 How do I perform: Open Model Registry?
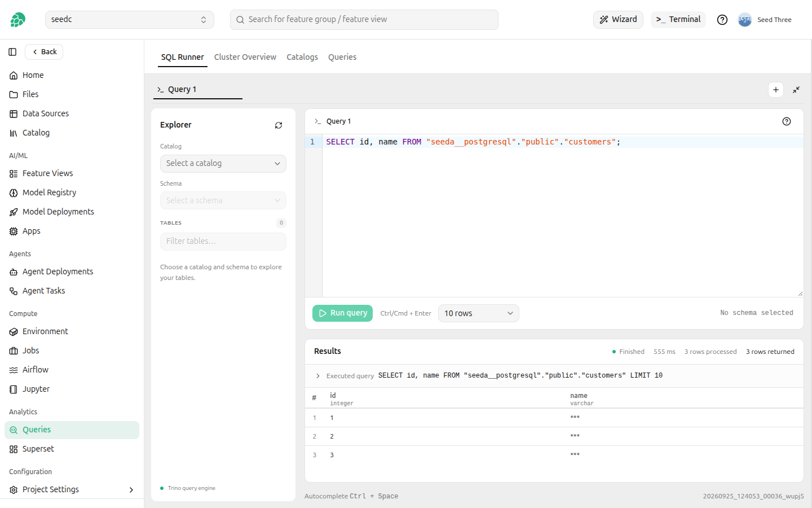[x=72, y=192]
